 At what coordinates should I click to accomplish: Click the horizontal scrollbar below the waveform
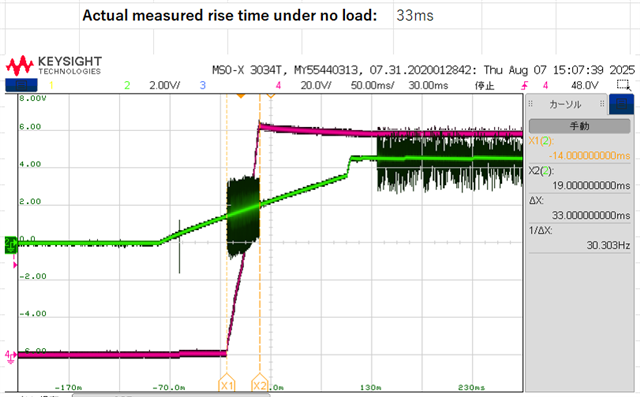171,395
